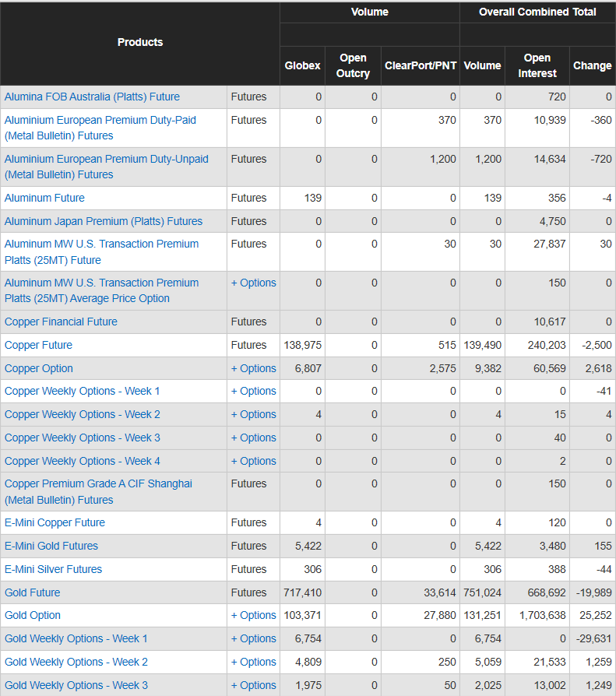Click the Globex column header

(302, 65)
